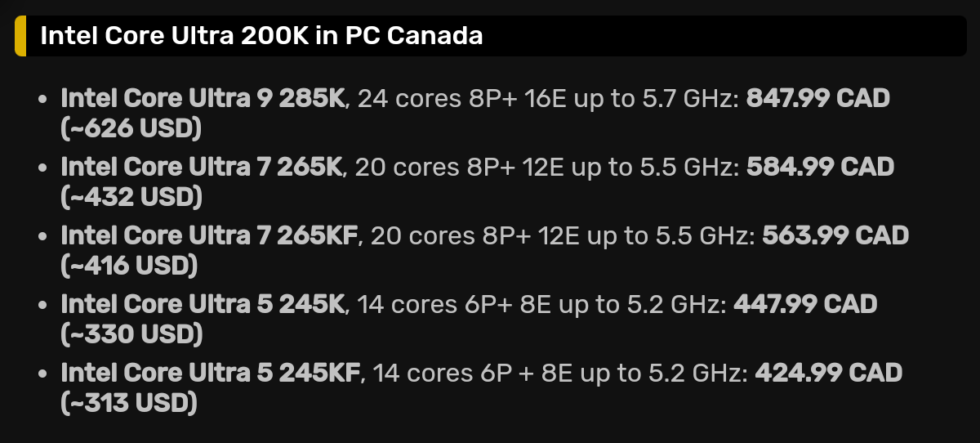Click the 563.99 CAD price
This screenshot has height=443, width=980.
coord(835,236)
